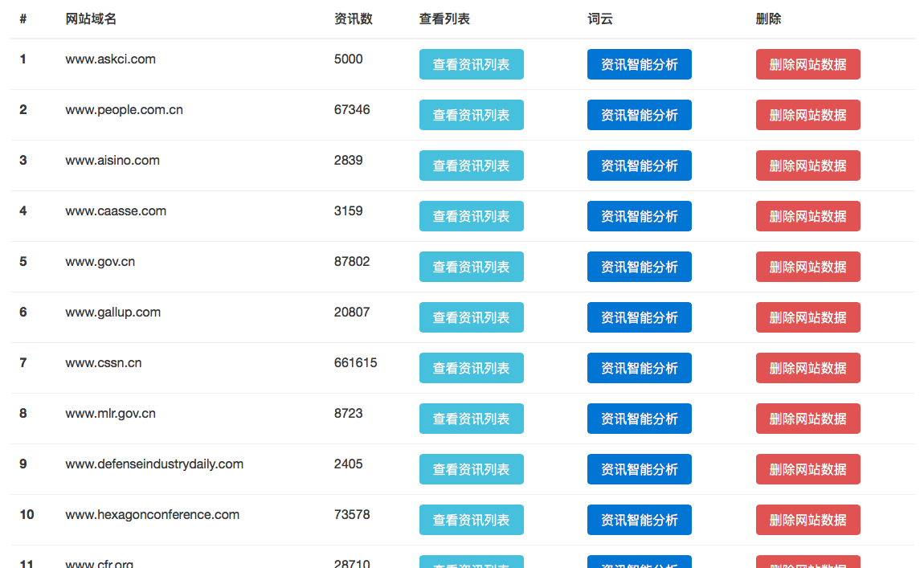Open 查看资讯列表 for www.cssn.cn
This screenshot has width=924, height=568.
472,368
